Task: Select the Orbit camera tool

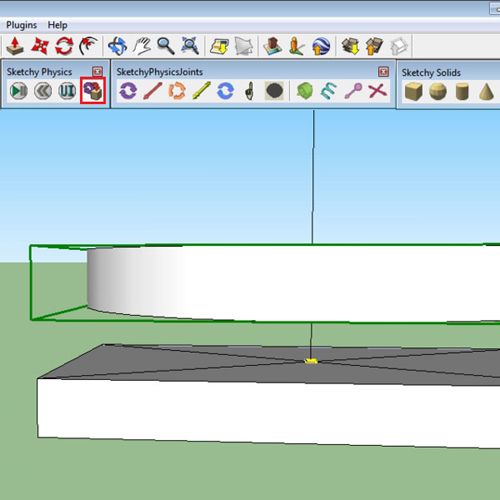Action: 118,46
